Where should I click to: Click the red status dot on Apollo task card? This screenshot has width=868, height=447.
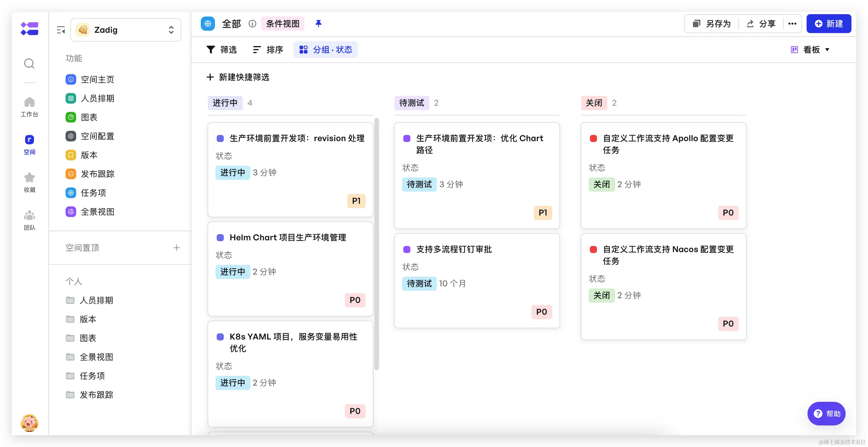[x=593, y=138]
